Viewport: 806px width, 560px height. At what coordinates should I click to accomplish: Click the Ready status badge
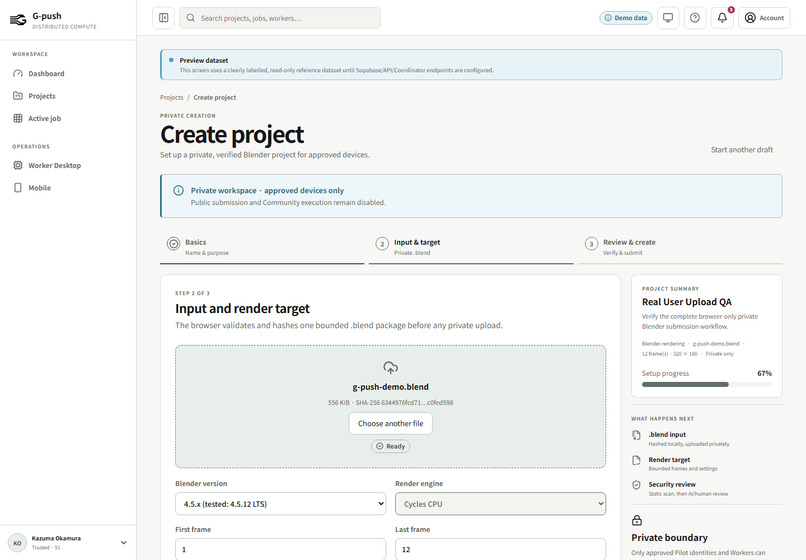[391, 446]
